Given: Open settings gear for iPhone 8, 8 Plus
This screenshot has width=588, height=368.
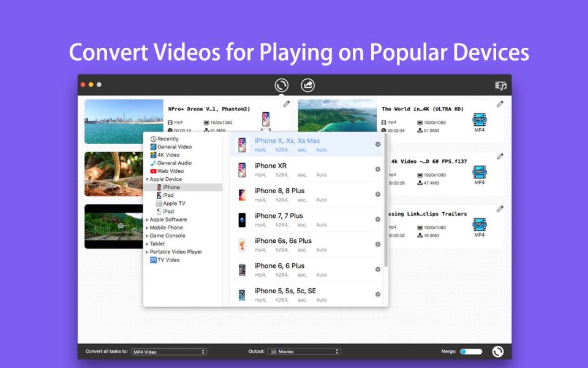Looking at the screenshot, I should [378, 194].
